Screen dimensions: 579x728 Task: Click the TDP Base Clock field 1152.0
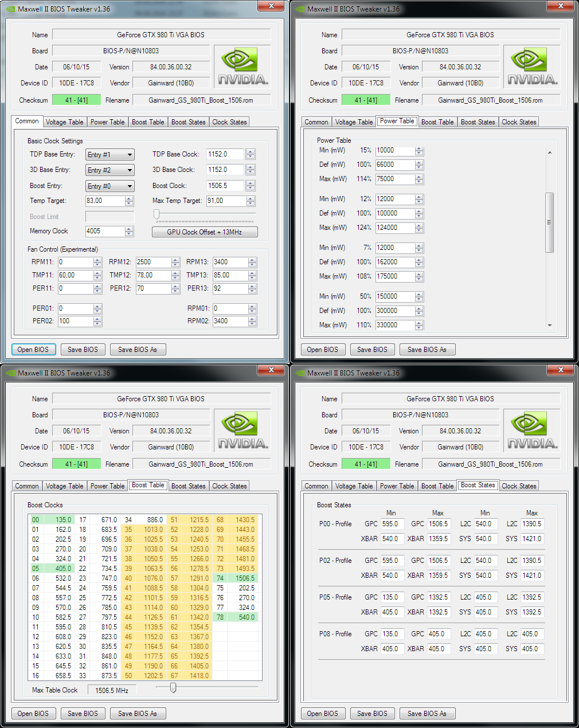tap(225, 154)
